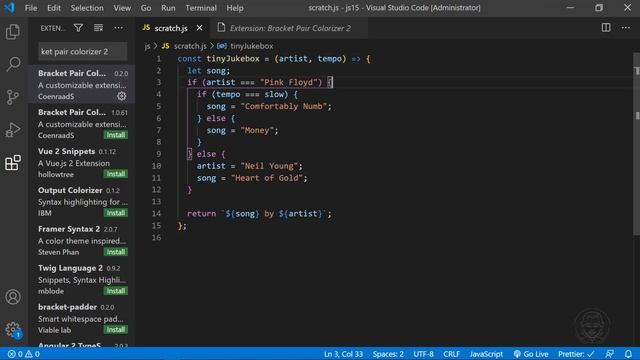Select the Twig Language 2 extension title
Image resolution: width=640 pixels, height=360 pixels.
click(x=70, y=268)
